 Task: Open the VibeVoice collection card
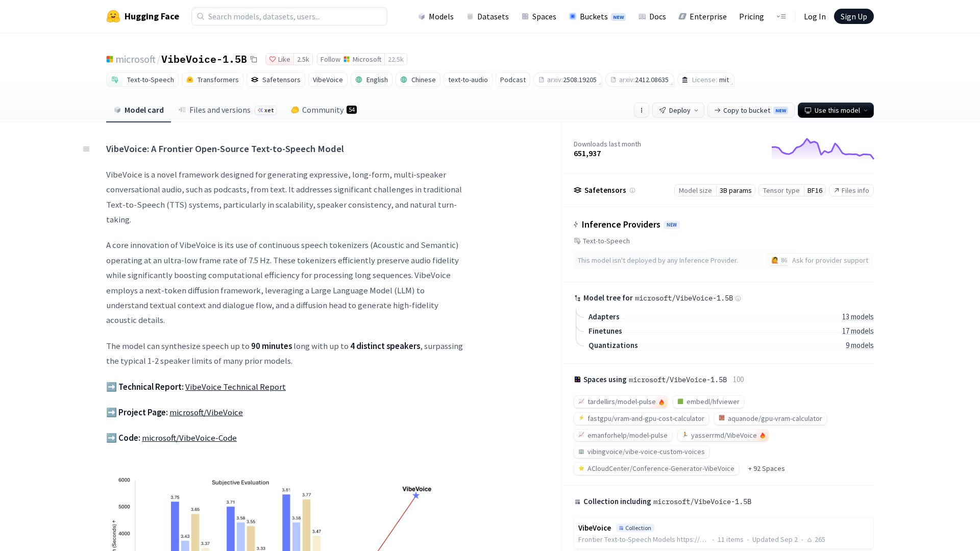[723, 533]
